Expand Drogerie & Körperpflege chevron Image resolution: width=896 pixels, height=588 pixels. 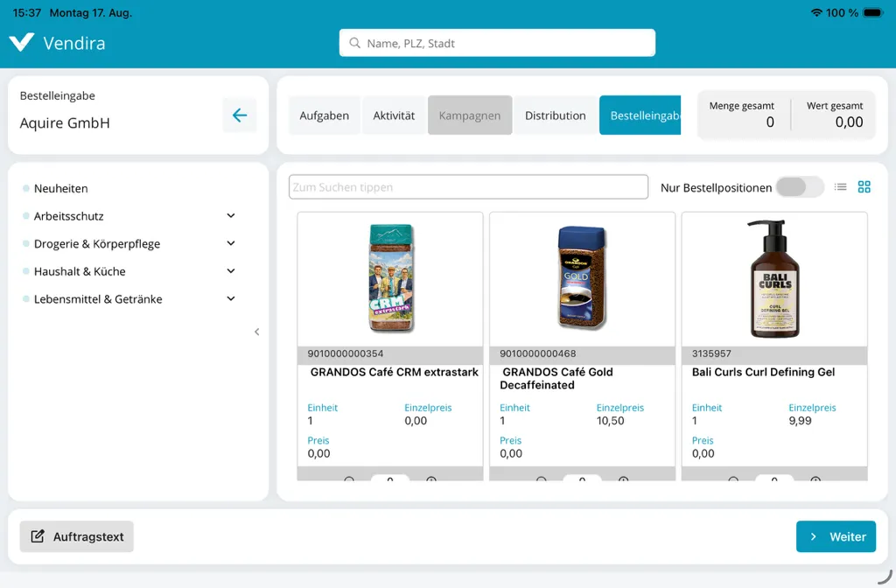tap(231, 243)
